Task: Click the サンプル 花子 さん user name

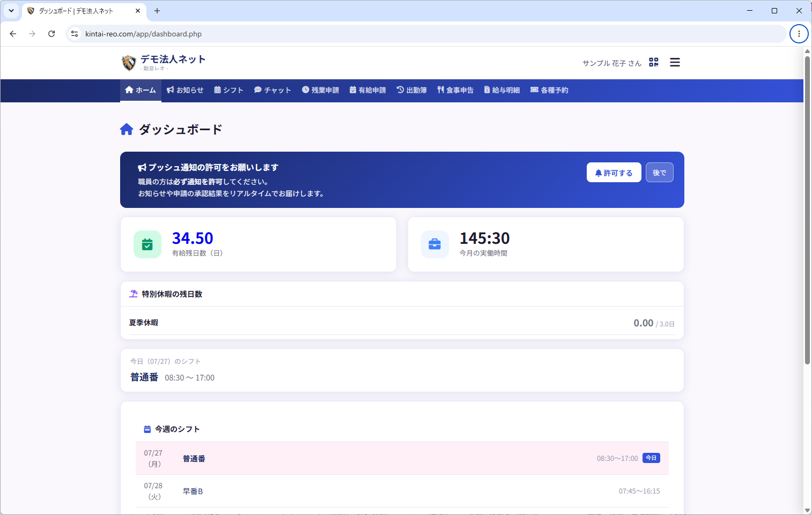Action: [x=612, y=63]
